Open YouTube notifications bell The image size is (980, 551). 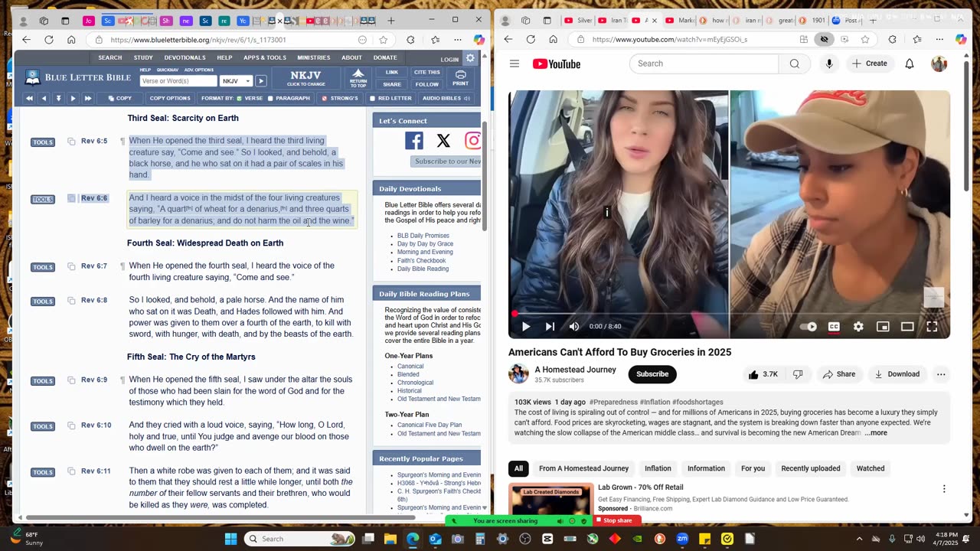[x=910, y=64]
